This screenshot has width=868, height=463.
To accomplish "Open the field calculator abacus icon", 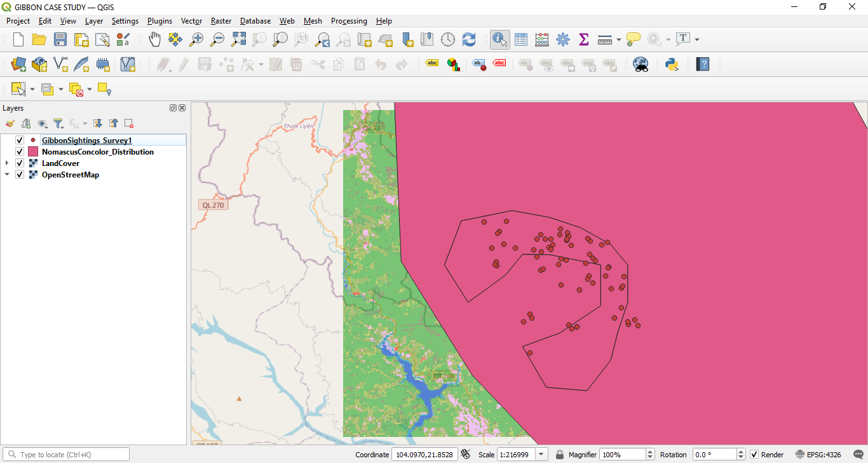I will pyautogui.click(x=542, y=39).
